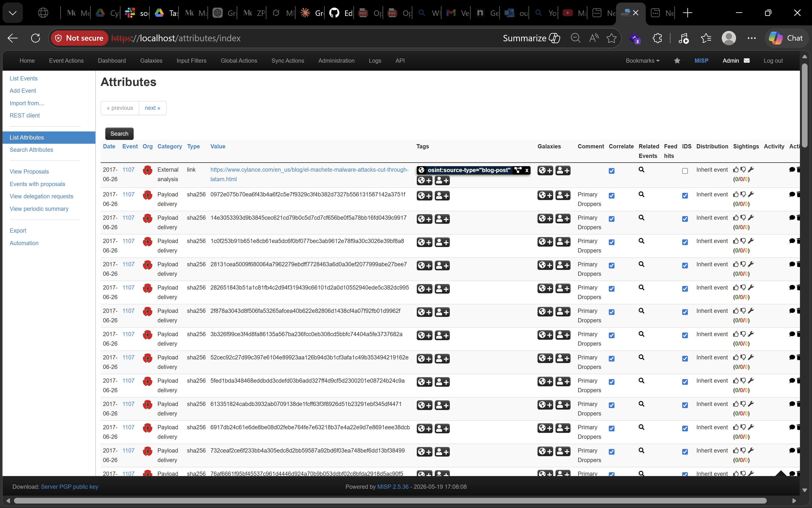The width and height of the screenshot is (812, 508).
Task: Go to the Home navbar item
Action: pos(27,61)
